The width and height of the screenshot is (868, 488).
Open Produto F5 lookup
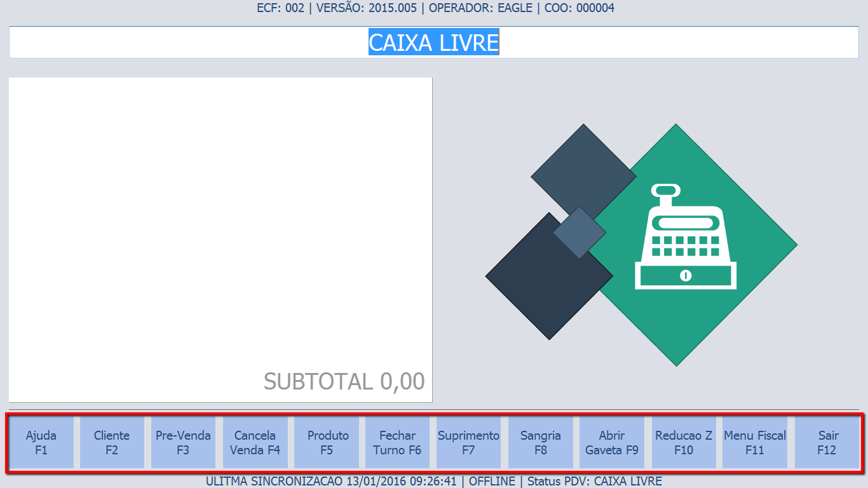tap(327, 443)
